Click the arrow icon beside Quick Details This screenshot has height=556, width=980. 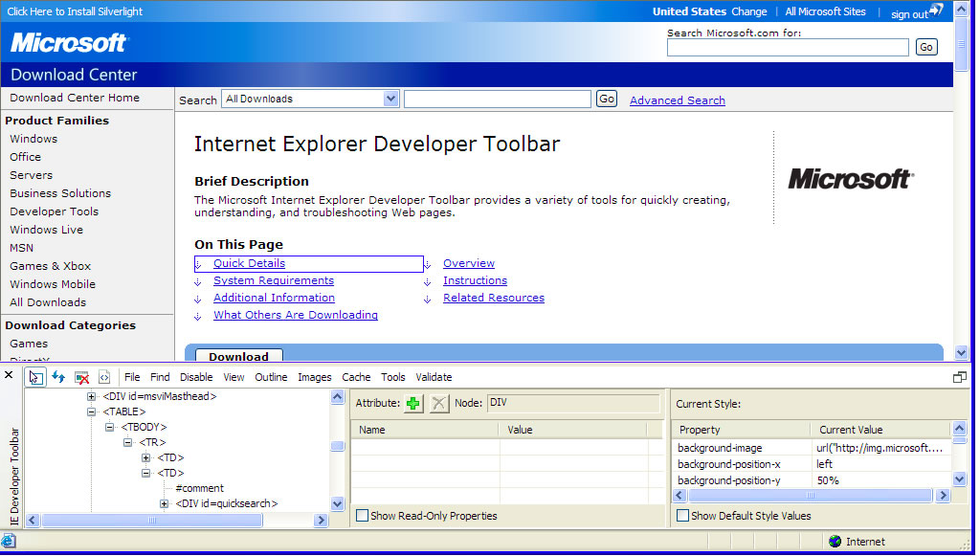[x=198, y=265]
